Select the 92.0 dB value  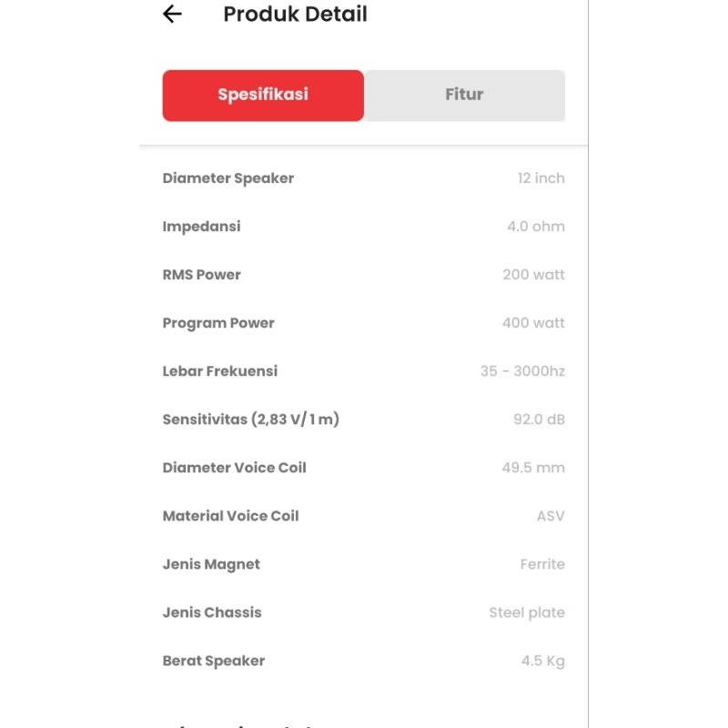(x=539, y=420)
